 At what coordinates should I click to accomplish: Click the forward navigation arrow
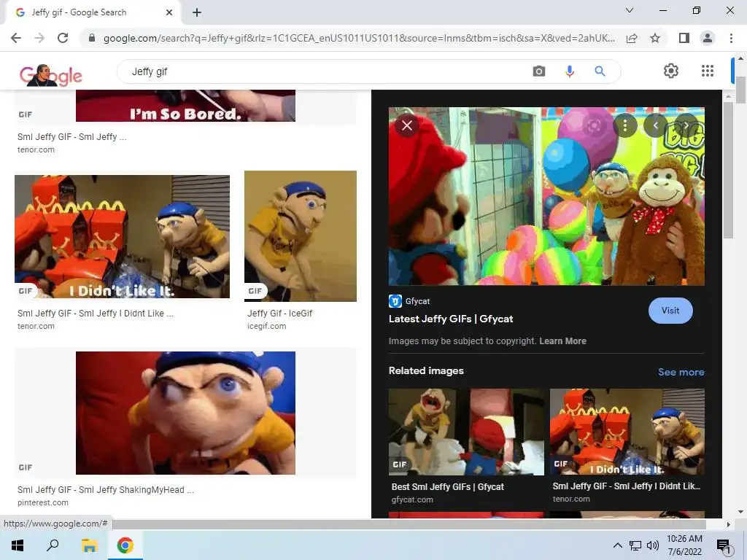pyautogui.click(x=39, y=38)
